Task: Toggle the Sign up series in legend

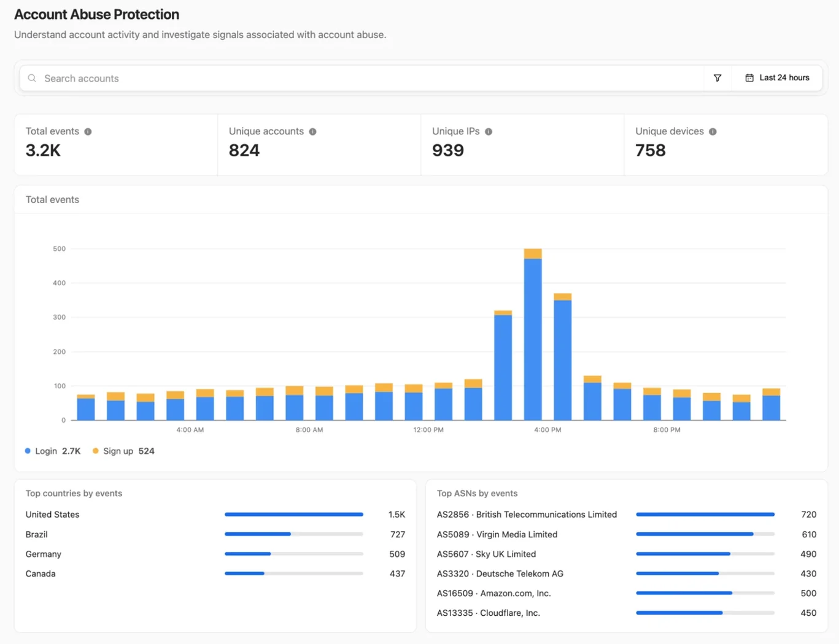Action: [x=123, y=451]
